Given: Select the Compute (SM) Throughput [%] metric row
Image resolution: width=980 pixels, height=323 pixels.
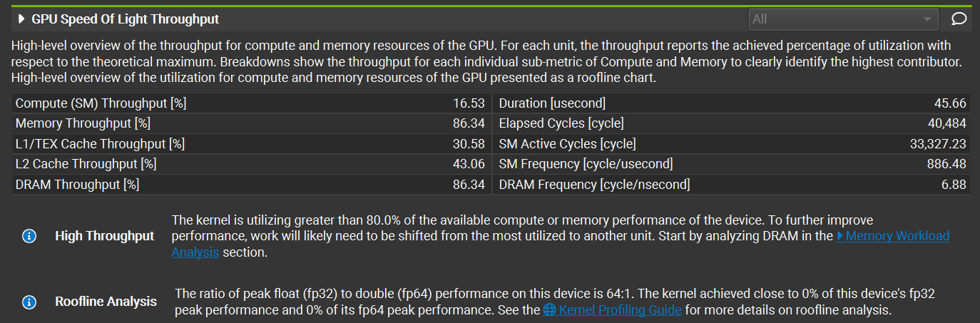Looking at the screenshot, I should [250, 103].
